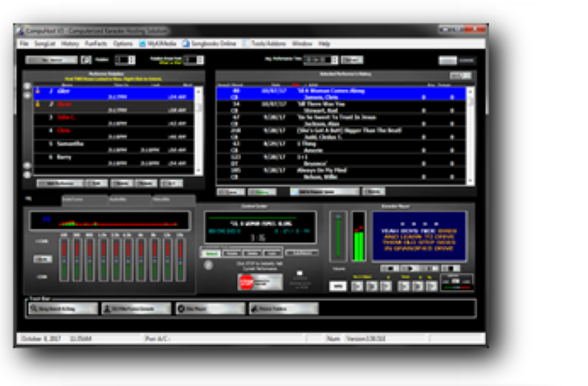Launch the KJ Filler Tunes Console
This screenshot has height=386, width=588.
pos(133,308)
